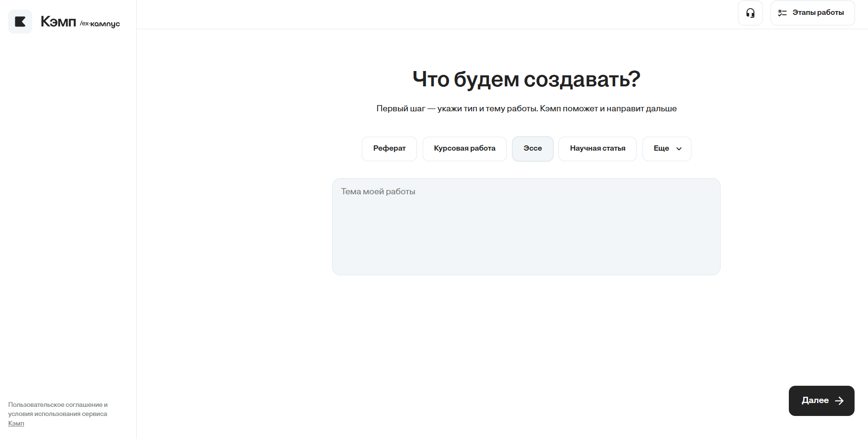868x439 pixels.
Task: Select the Эссе work type
Action: 533,149
